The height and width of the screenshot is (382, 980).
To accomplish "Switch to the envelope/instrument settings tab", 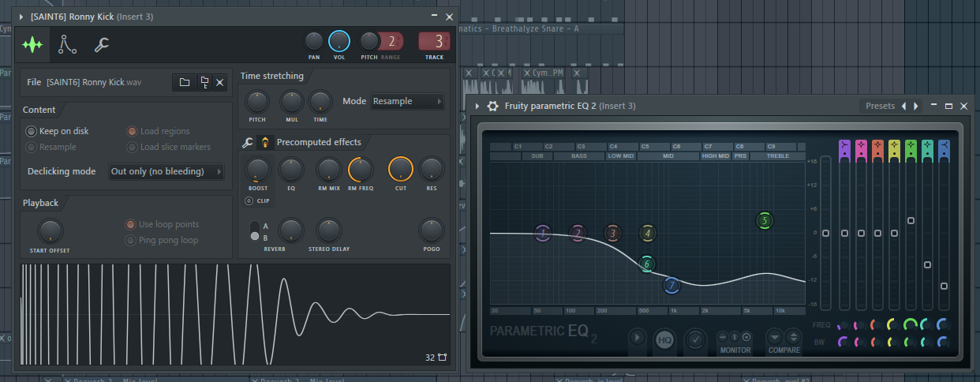I will tap(68, 45).
